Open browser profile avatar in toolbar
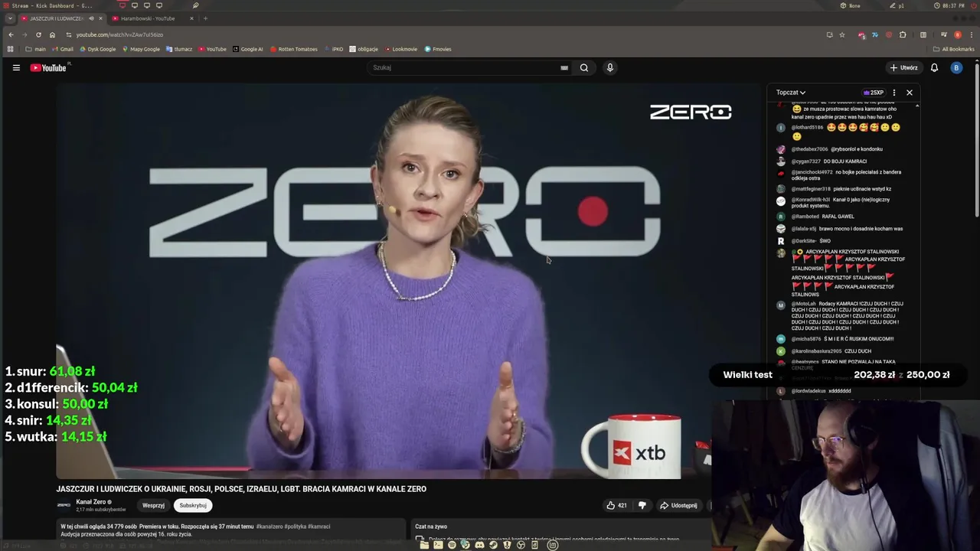This screenshot has width=980, height=551. pos(957,34)
